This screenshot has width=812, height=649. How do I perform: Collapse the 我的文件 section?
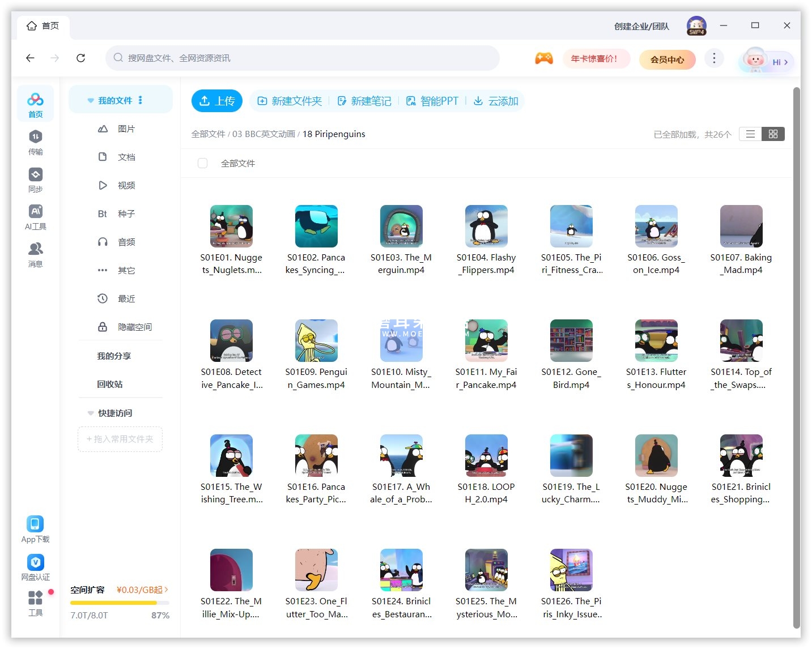coord(91,100)
